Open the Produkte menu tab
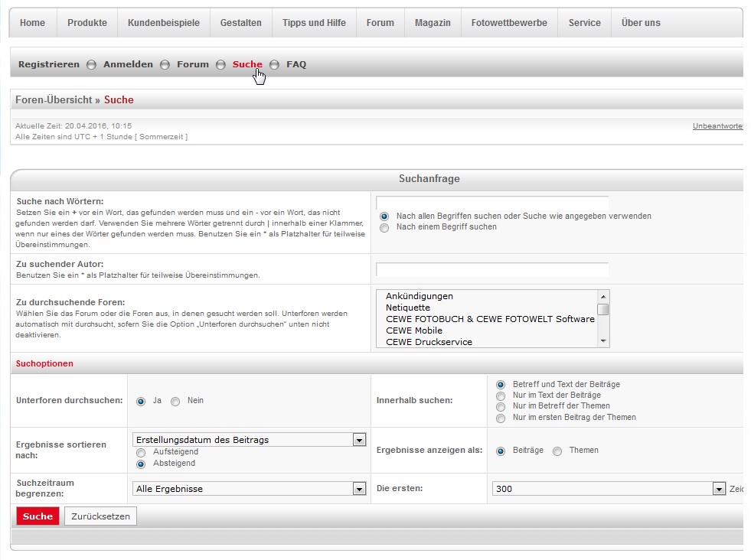The image size is (751, 560). (x=87, y=23)
